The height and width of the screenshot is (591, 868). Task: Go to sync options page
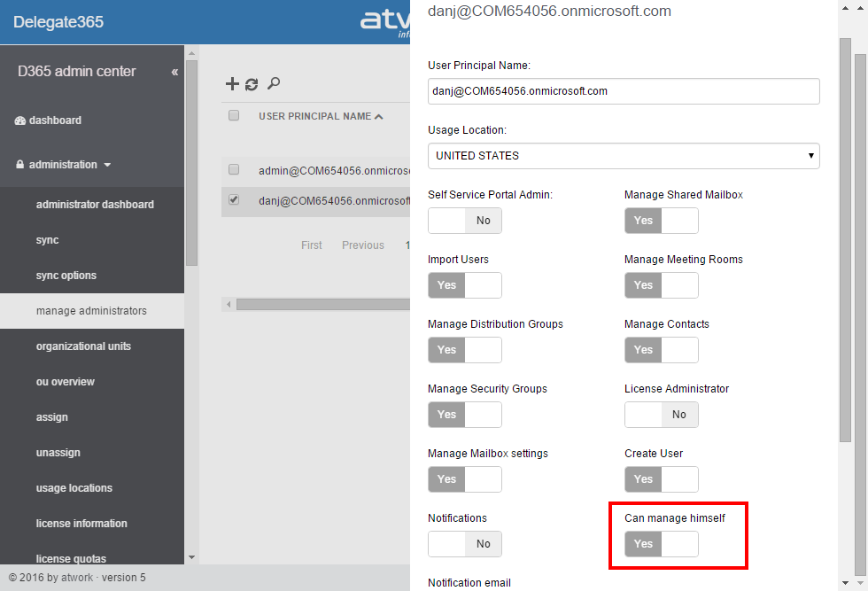point(66,276)
